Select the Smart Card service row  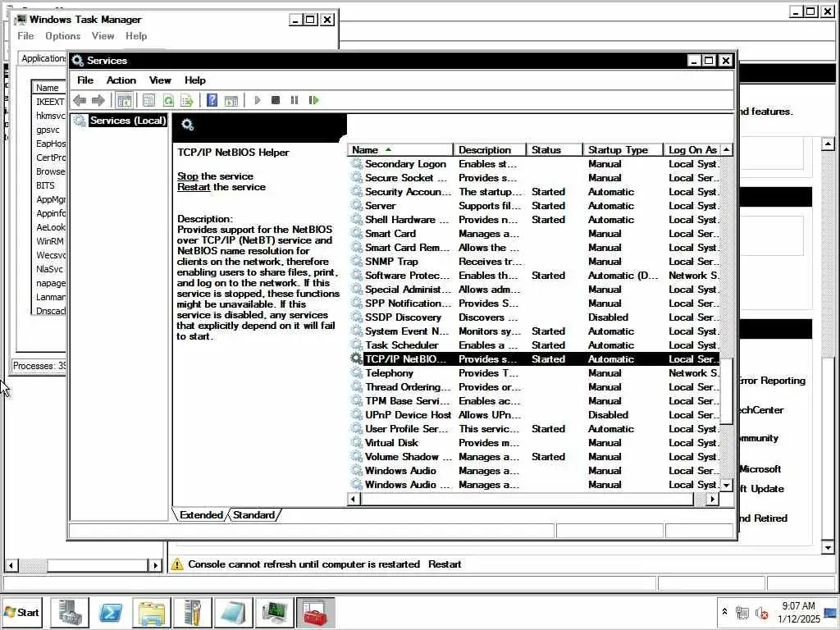(x=534, y=234)
